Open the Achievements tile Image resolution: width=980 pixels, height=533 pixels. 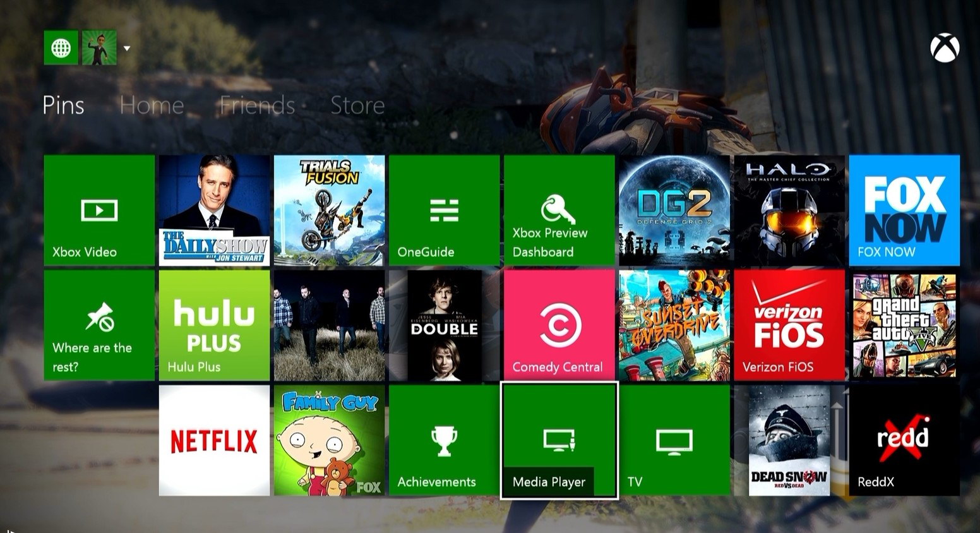[444, 440]
